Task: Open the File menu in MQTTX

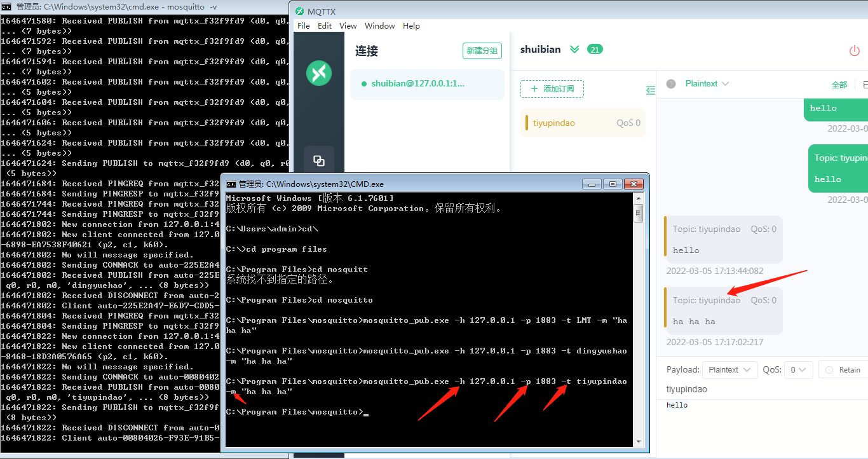Action: pos(304,26)
